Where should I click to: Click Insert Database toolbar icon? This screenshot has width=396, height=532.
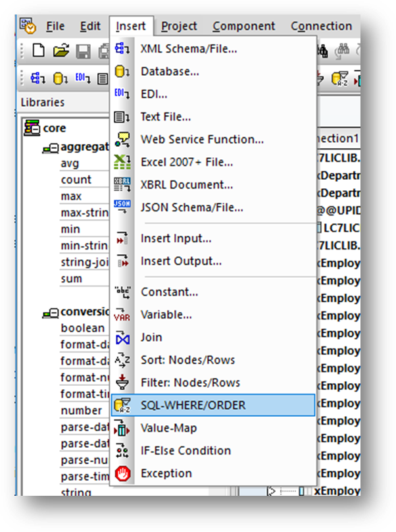pos(61,78)
